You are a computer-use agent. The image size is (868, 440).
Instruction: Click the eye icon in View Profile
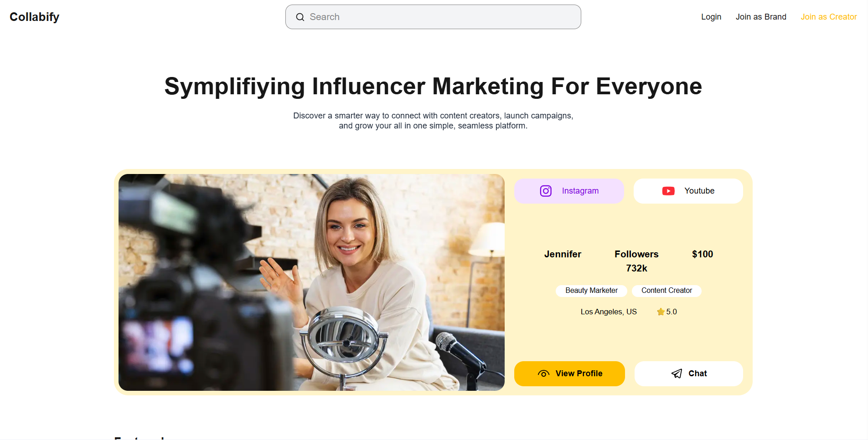(543, 373)
